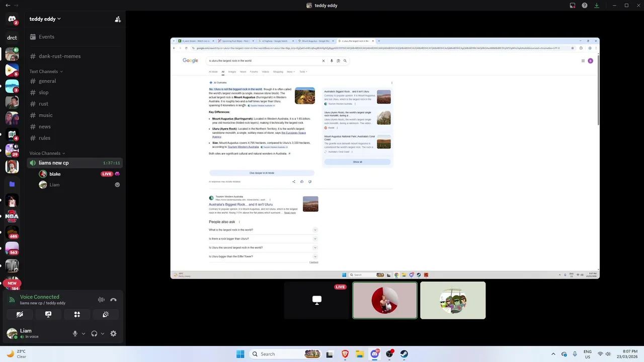Click user blake in voice channel

point(55,174)
